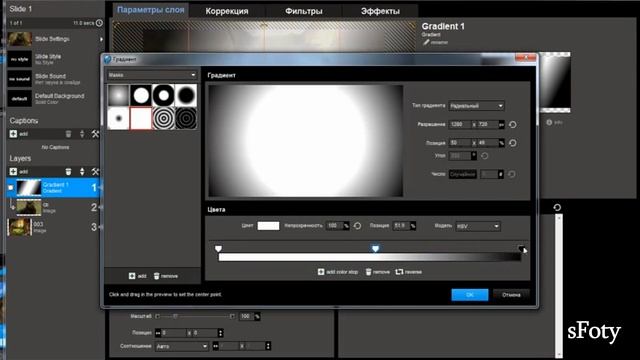The height and width of the screenshot is (360, 640).
Task: Click add color stop
Action: coord(338,272)
